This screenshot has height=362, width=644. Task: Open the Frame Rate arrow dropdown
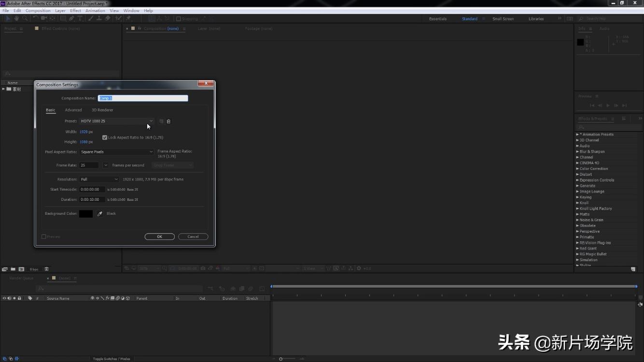(106, 165)
